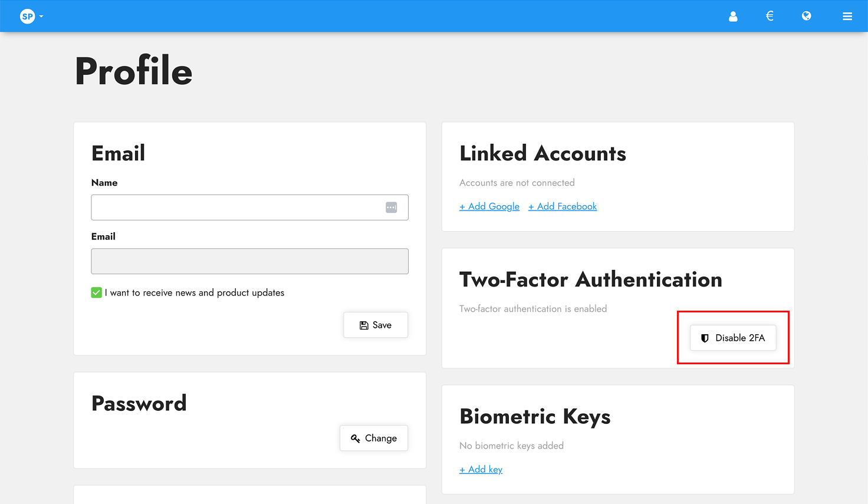
Task: Uncheck the news and product updates checkbox
Action: [x=96, y=292]
